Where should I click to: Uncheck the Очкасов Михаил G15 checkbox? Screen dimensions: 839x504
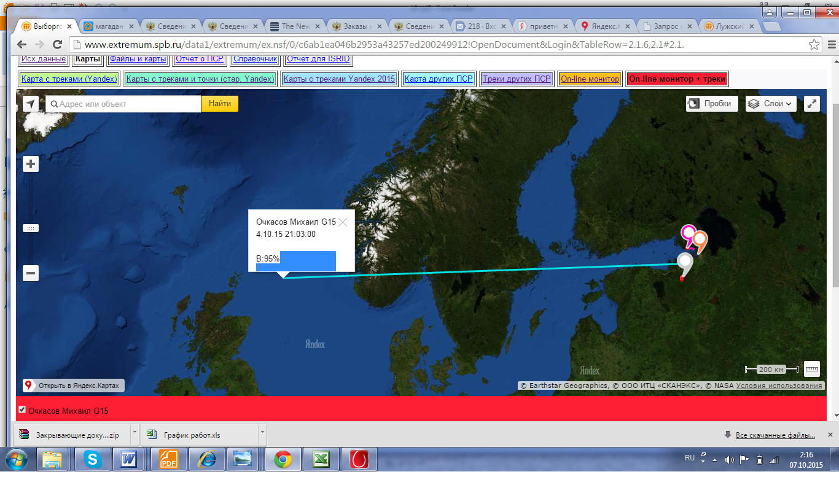22,409
